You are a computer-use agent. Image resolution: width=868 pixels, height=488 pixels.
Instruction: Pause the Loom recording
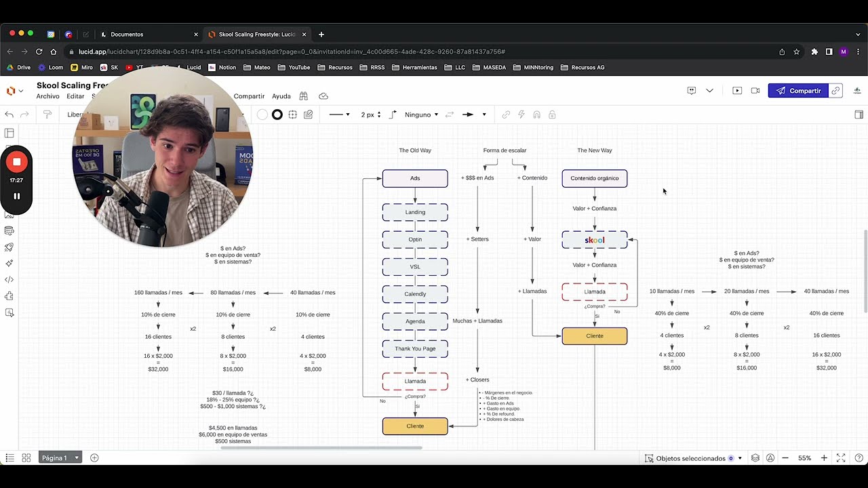tap(16, 196)
